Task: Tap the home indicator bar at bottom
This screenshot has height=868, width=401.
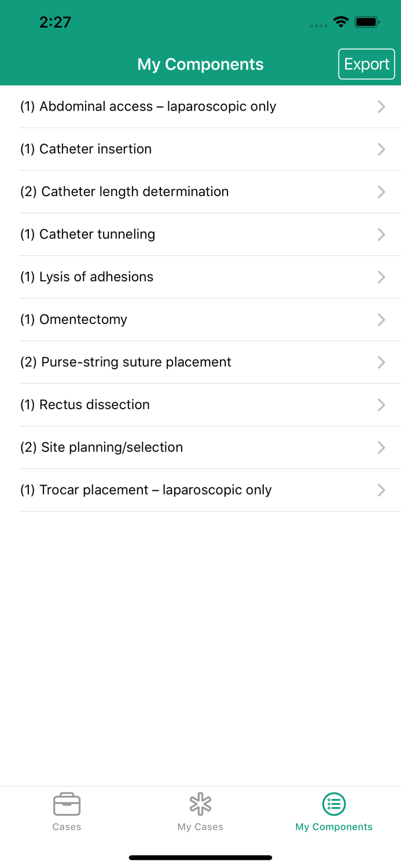Action: coord(200,857)
